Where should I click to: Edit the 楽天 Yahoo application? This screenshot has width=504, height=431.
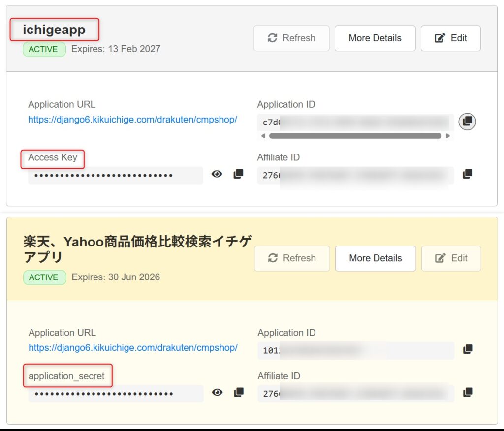point(451,258)
